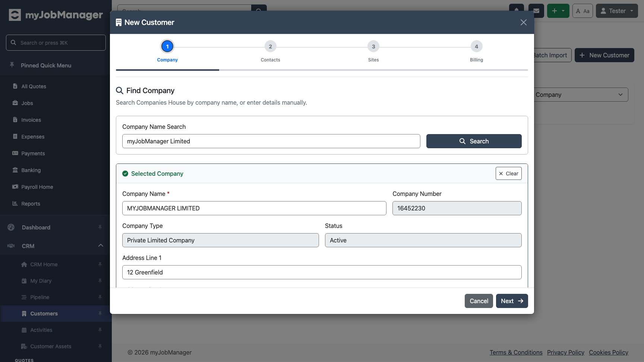
Task: Click the Payments card icon
Action: point(15,153)
